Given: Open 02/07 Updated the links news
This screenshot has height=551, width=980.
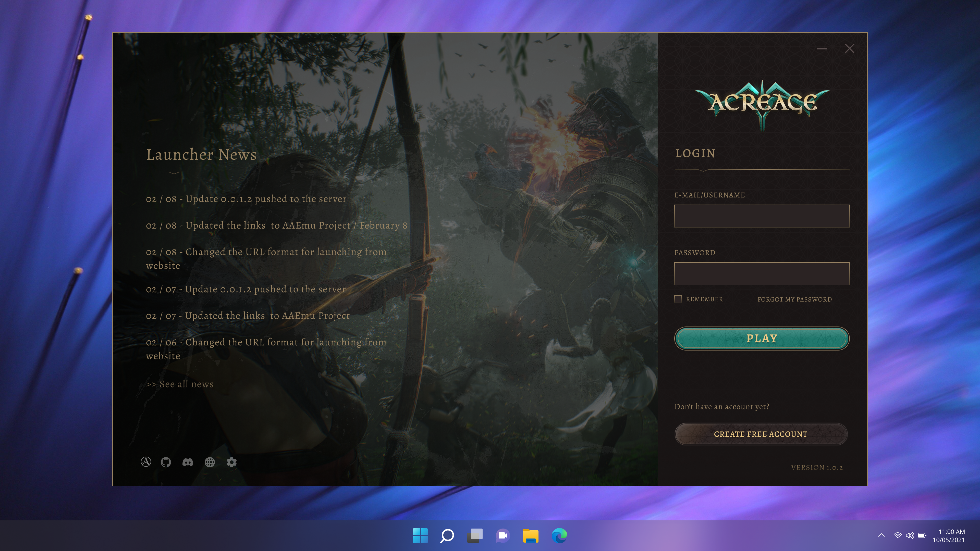Looking at the screenshot, I should (248, 316).
